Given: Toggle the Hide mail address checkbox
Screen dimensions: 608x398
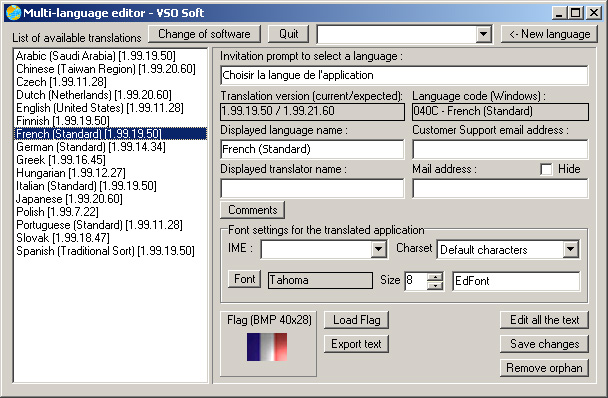Looking at the screenshot, I should click(546, 170).
